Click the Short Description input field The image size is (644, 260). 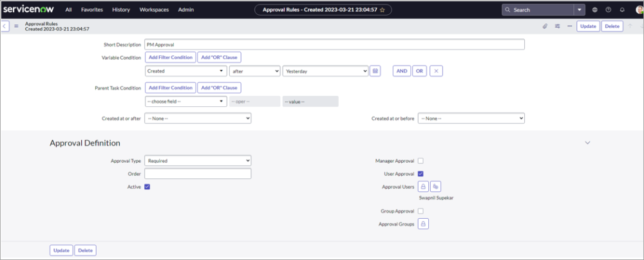click(334, 44)
